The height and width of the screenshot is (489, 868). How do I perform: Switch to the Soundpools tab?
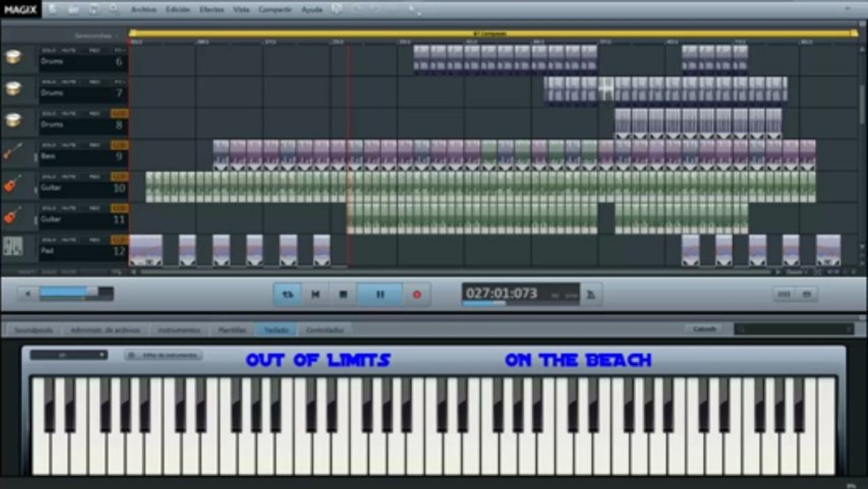tap(33, 330)
